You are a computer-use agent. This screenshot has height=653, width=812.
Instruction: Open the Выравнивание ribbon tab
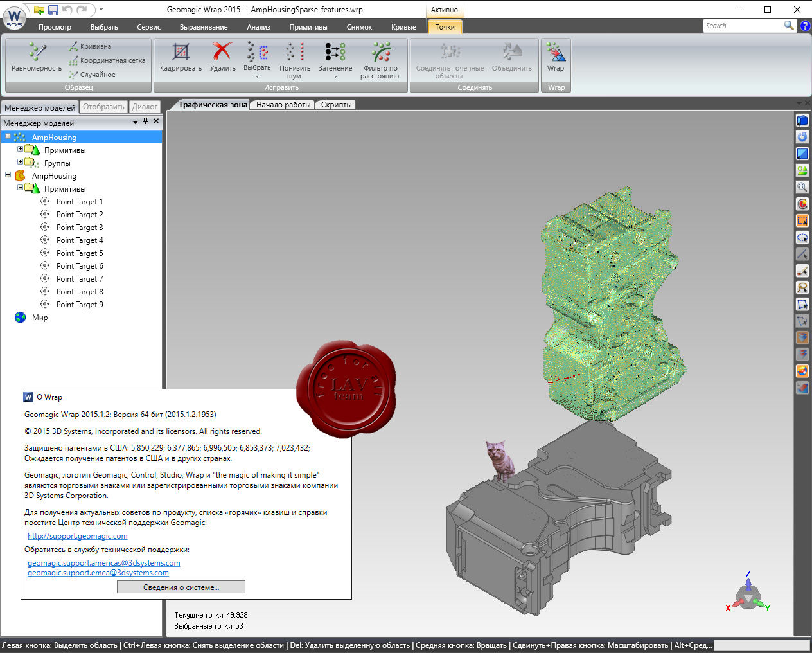(x=204, y=27)
